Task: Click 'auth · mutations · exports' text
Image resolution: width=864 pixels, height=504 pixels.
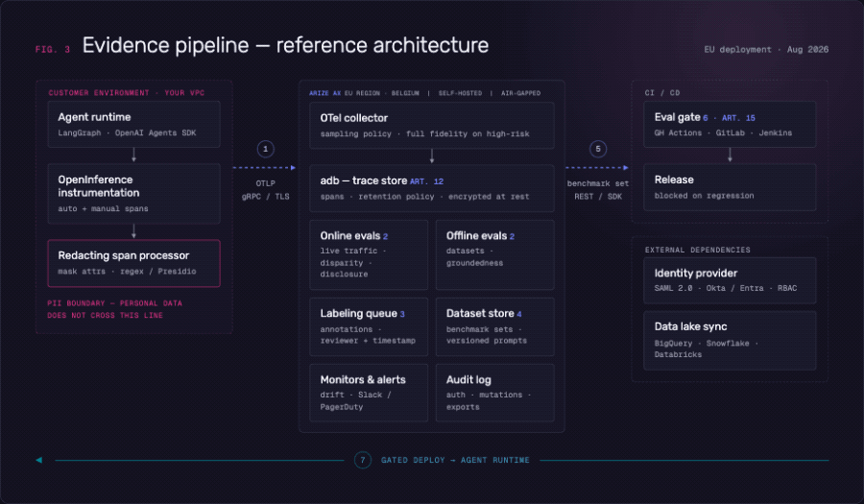Action: 489,401
